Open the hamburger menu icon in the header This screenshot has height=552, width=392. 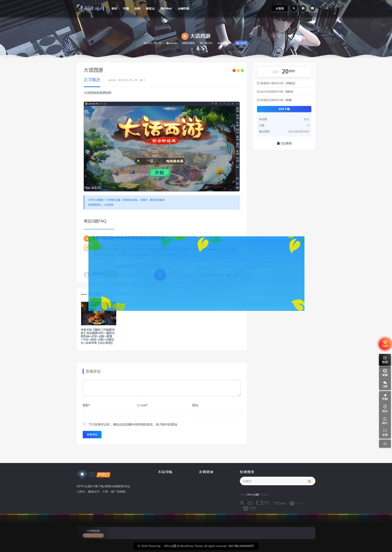[x=312, y=8]
